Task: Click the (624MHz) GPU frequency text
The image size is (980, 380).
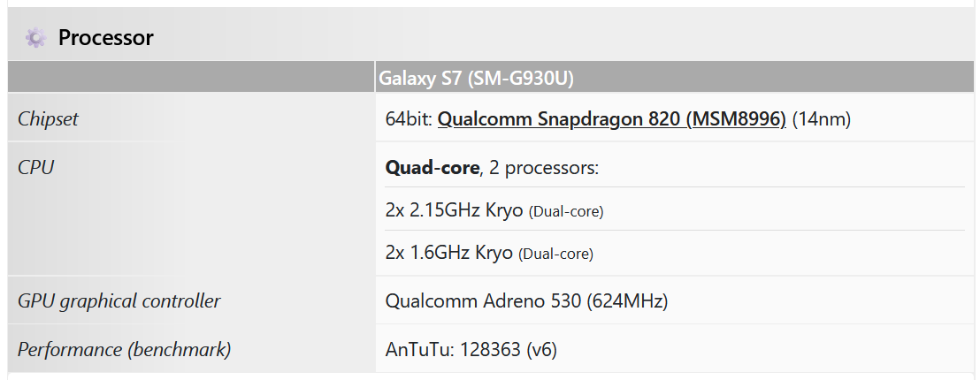Action: pos(626,301)
